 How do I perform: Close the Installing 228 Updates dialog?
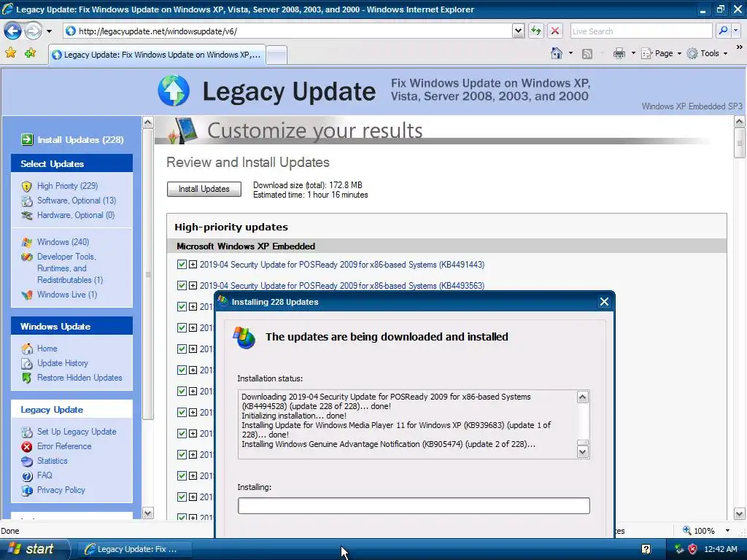604,301
